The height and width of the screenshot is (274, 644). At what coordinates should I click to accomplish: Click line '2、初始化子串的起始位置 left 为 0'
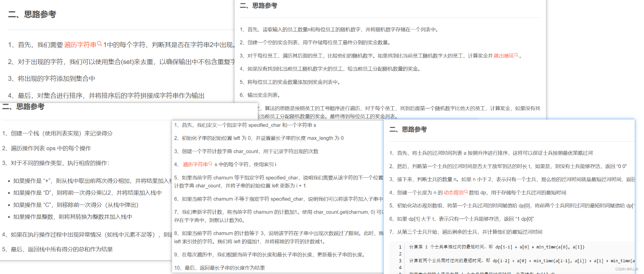259,138
